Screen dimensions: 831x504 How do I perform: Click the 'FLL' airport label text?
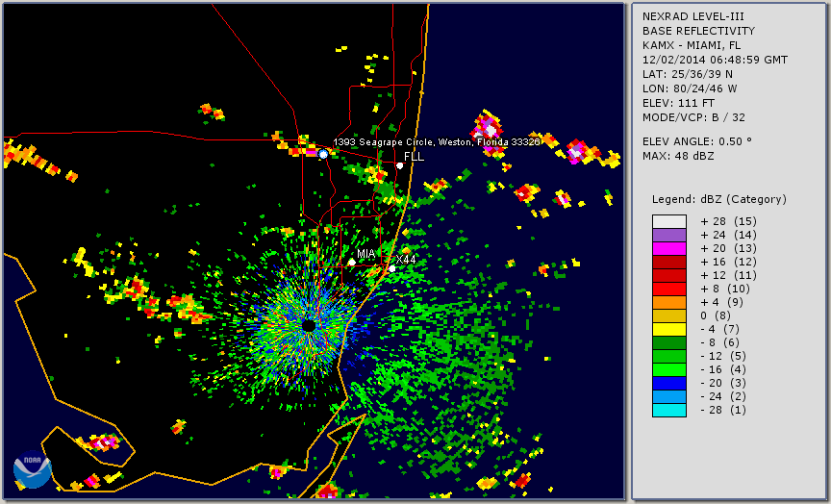414,157
